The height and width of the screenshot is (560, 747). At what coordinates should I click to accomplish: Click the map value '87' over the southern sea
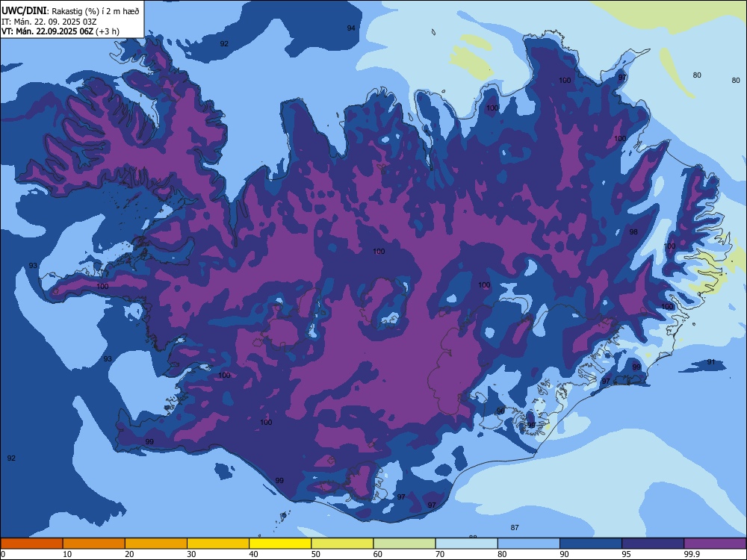pos(515,527)
